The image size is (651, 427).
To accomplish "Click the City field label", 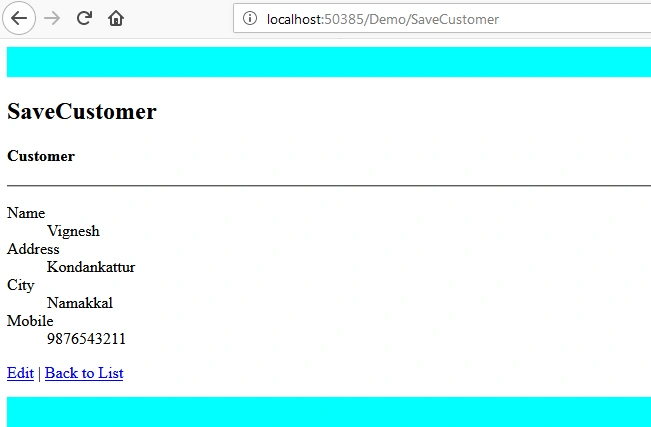I will (21, 285).
